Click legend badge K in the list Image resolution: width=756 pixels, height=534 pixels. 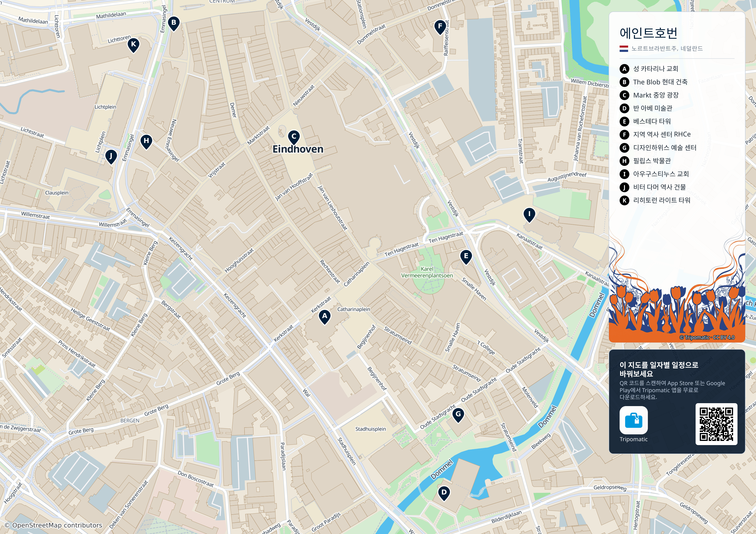pos(624,200)
